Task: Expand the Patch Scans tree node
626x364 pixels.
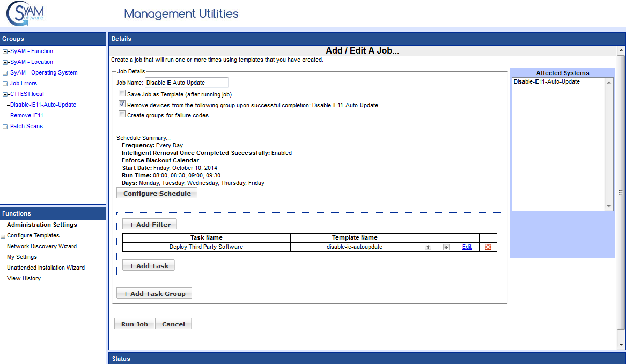Action: [5, 127]
